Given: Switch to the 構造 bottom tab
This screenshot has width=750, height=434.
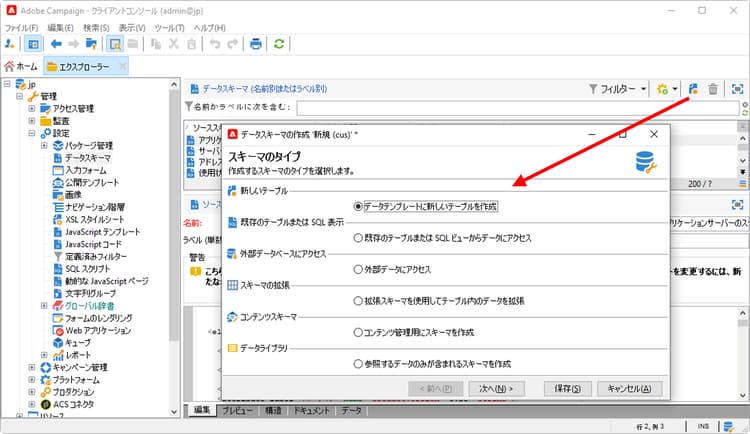Looking at the screenshot, I should tap(273, 411).
